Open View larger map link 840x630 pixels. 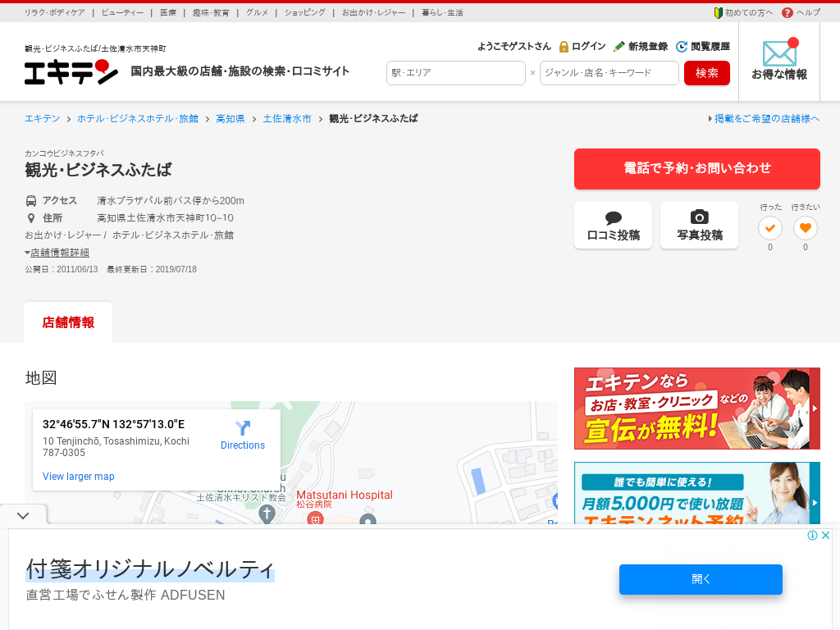[79, 477]
